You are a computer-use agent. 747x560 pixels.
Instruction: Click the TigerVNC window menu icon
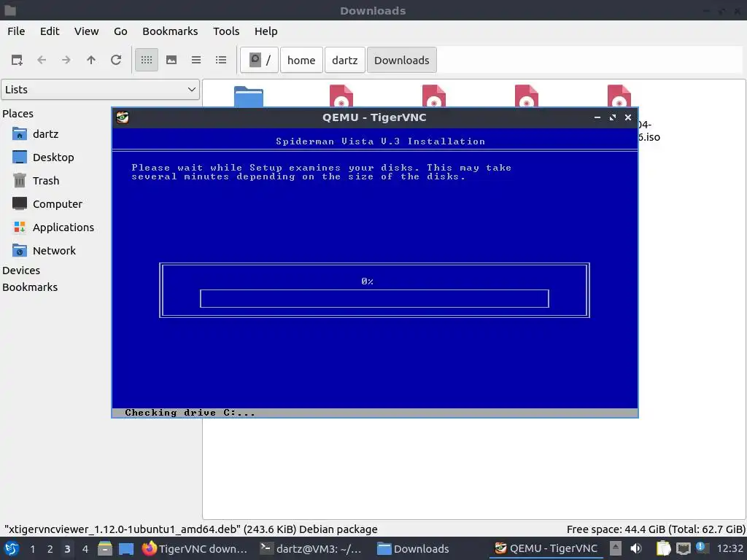click(123, 117)
